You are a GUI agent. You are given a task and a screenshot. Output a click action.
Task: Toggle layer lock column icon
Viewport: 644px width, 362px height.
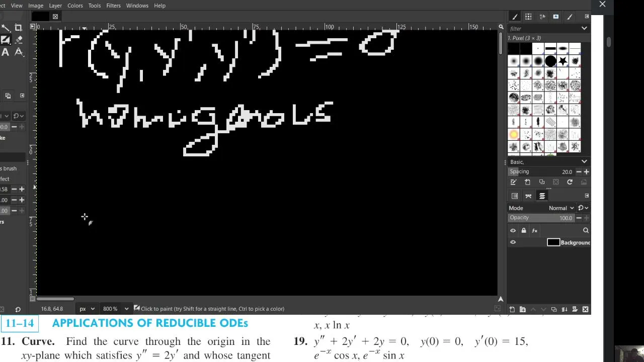coord(524,231)
